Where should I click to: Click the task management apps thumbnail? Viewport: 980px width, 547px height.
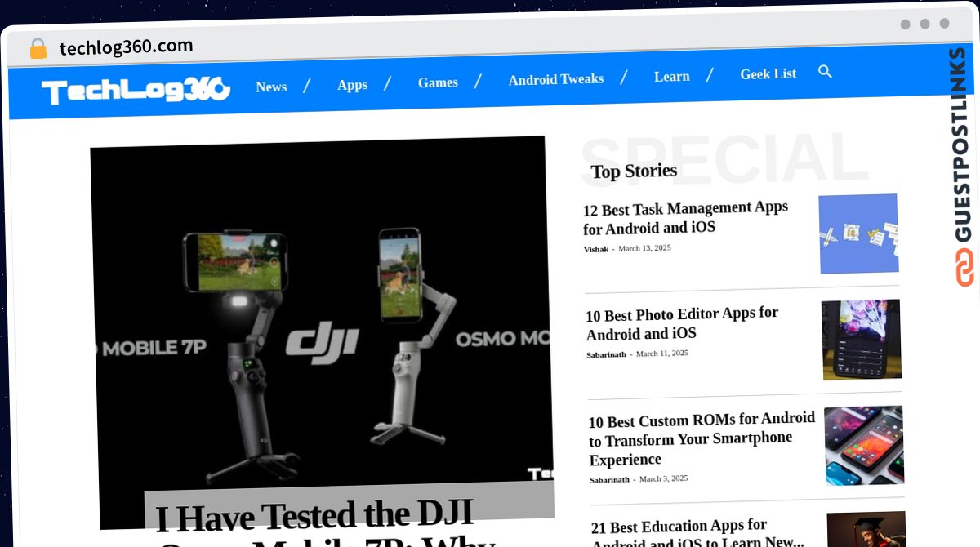pos(858,233)
